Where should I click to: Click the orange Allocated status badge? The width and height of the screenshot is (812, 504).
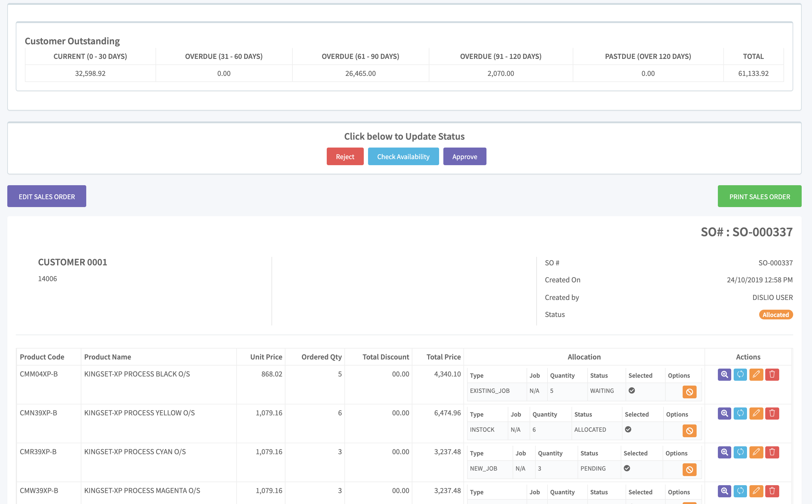[x=775, y=315]
